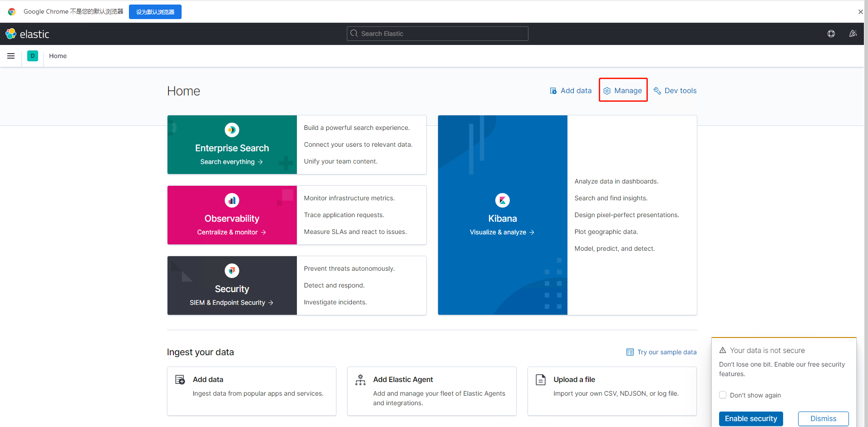This screenshot has width=868, height=427.
Task: Open the Upload a file card title
Action: coord(574,380)
